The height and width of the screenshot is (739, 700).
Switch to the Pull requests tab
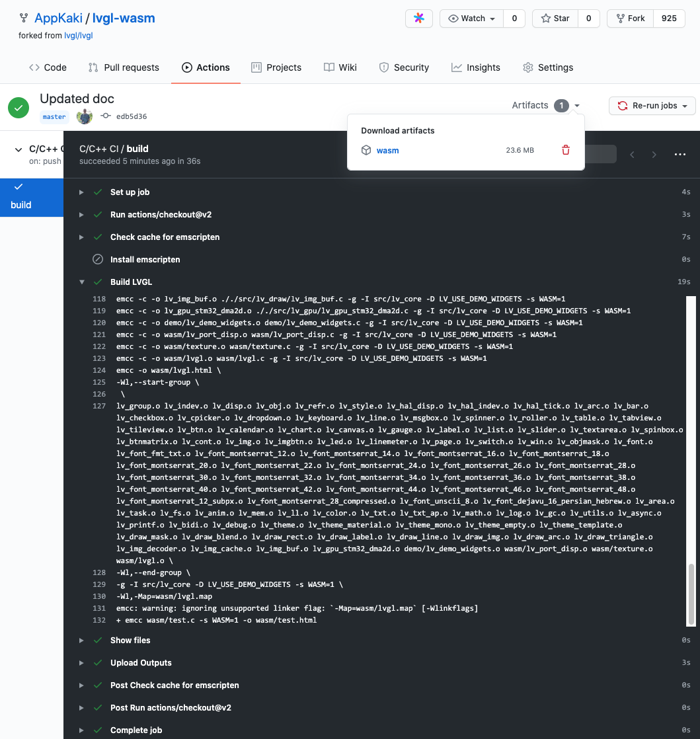tap(124, 67)
